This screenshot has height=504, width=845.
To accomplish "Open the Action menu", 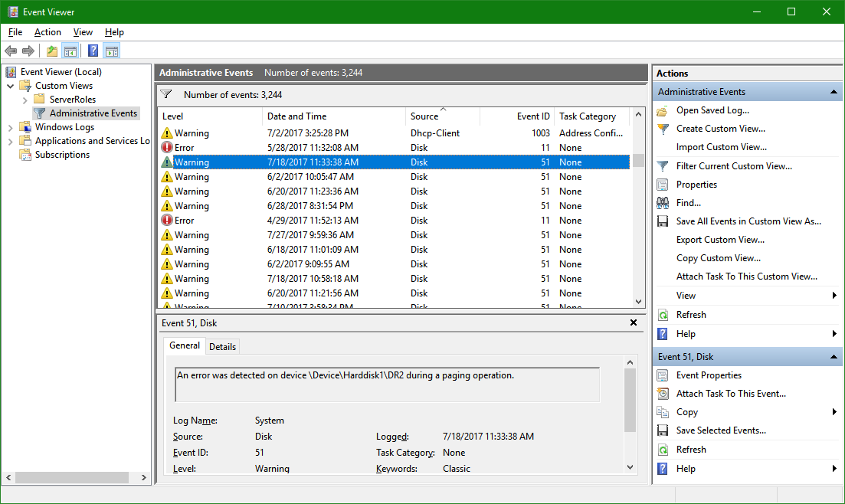I will 47,32.
